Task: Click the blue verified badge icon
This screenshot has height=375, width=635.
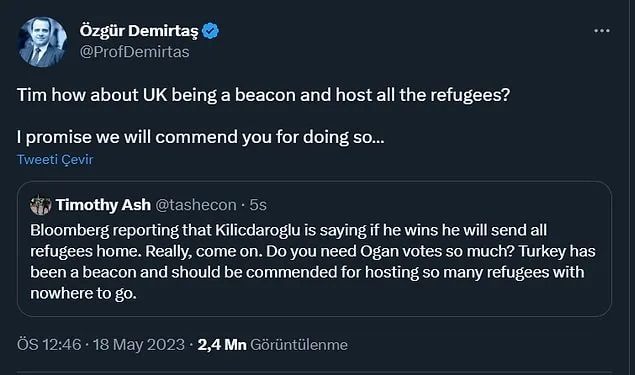Action: (210, 31)
